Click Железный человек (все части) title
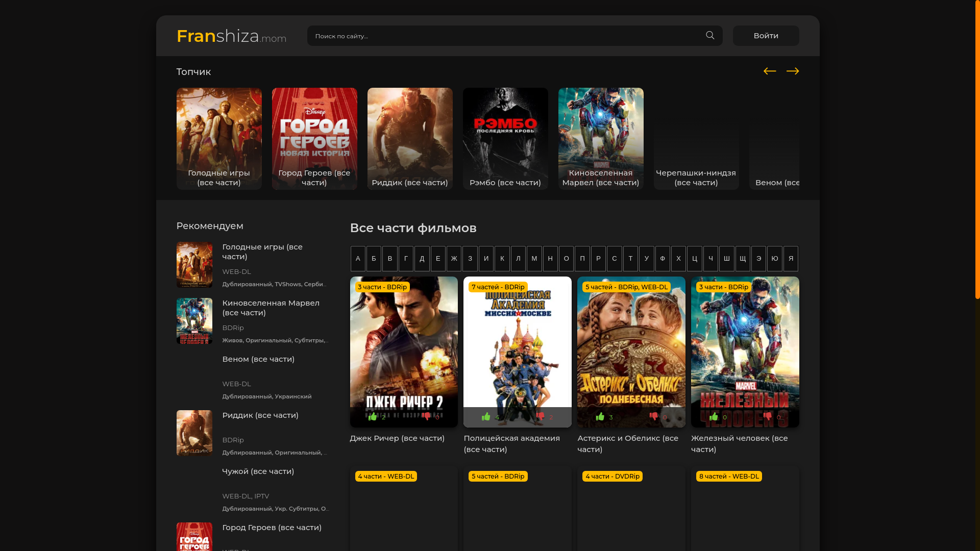Image resolution: width=980 pixels, height=551 pixels. point(740,444)
